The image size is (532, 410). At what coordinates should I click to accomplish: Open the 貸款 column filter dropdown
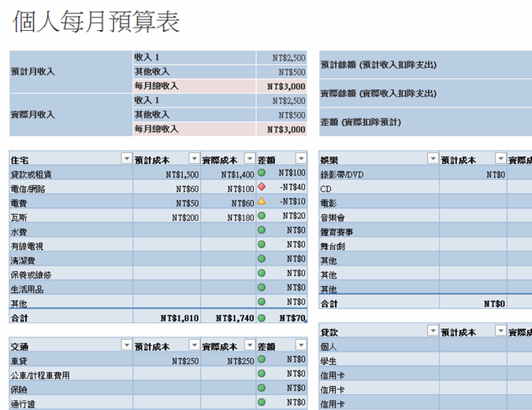(x=432, y=332)
